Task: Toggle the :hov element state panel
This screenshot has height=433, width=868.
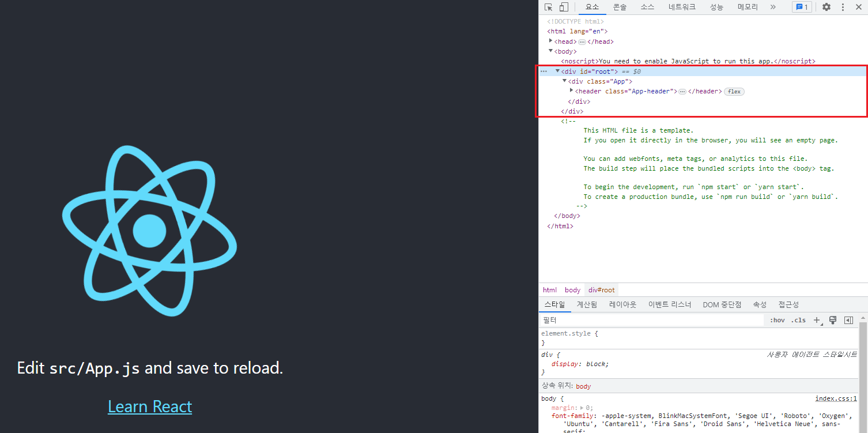Action: click(778, 320)
